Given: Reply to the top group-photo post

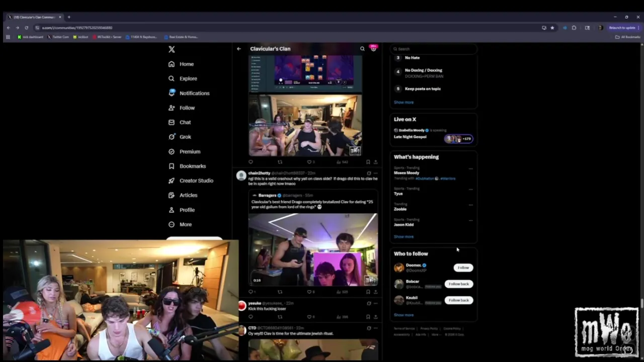Looking at the screenshot, I should tap(251, 162).
